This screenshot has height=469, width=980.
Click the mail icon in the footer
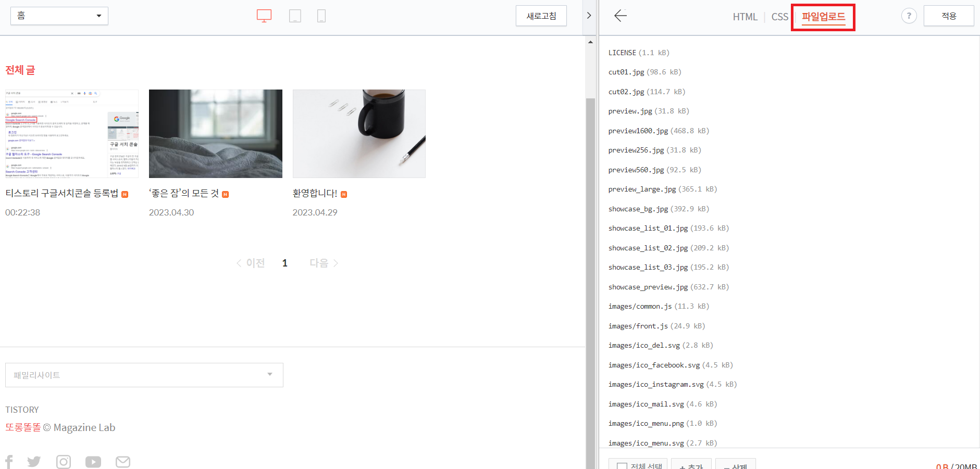click(x=123, y=462)
